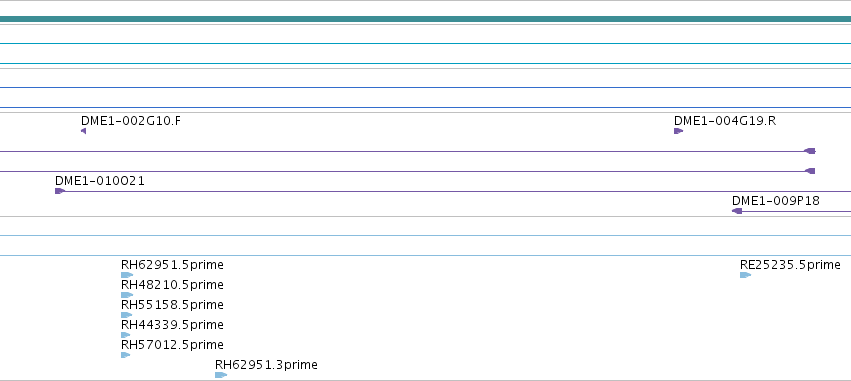The image size is (851, 381).
Task: Select the blue glyph under RH62951.3prime
Action: click(x=221, y=375)
